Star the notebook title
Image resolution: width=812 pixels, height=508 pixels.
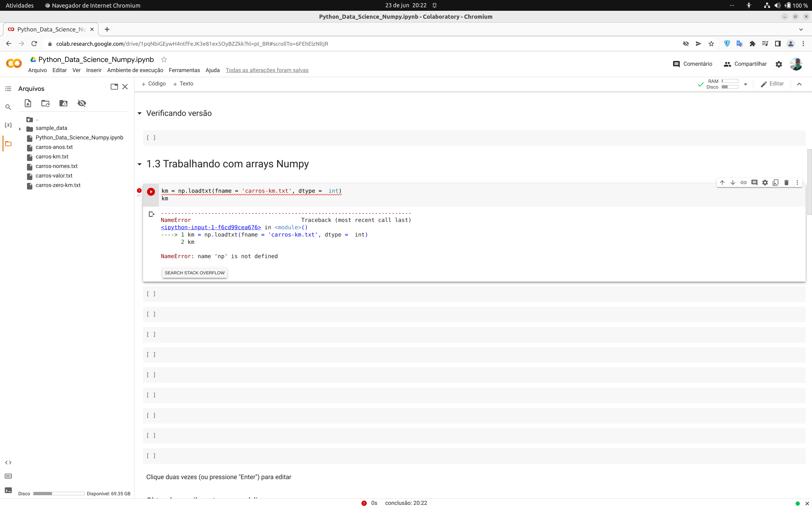click(x=164, y=59)
